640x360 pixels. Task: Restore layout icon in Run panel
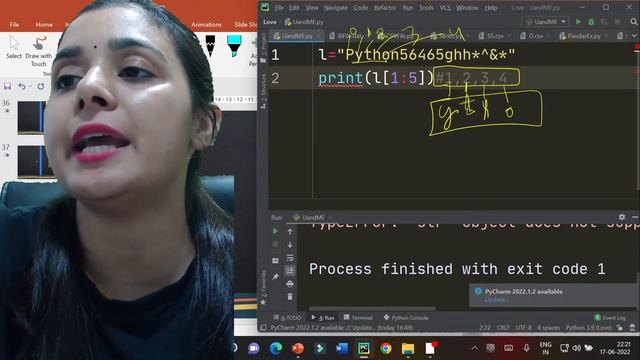[x=275, y=260]
